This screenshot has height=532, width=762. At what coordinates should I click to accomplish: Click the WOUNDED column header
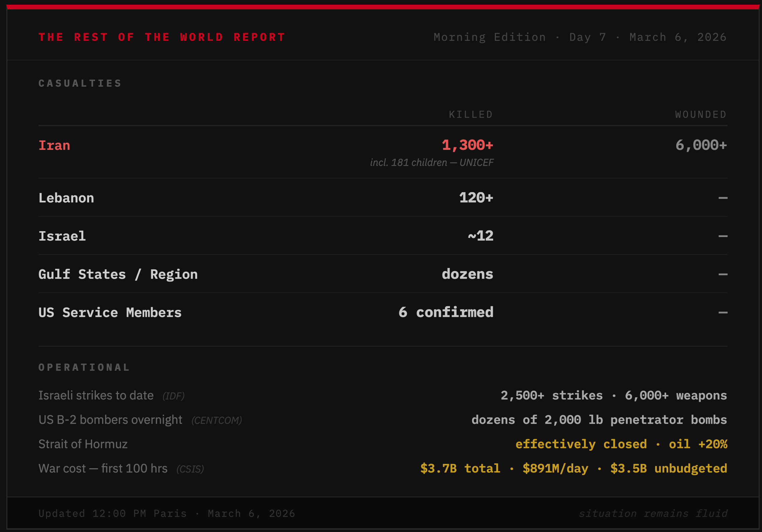pyautogui.click(x=701, y=114)
